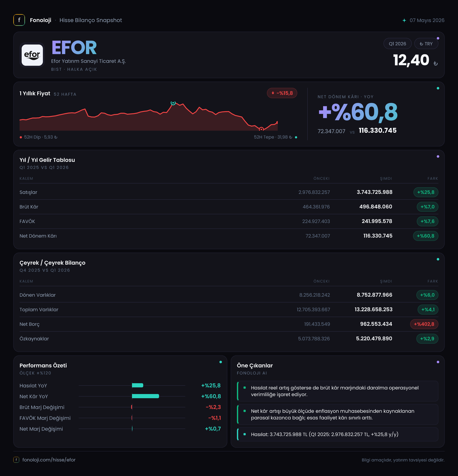The height and width of the screenshot is (476, 458).
Task: Click the red +%402,8 Net Borç badge
Action: pos(424,324)
